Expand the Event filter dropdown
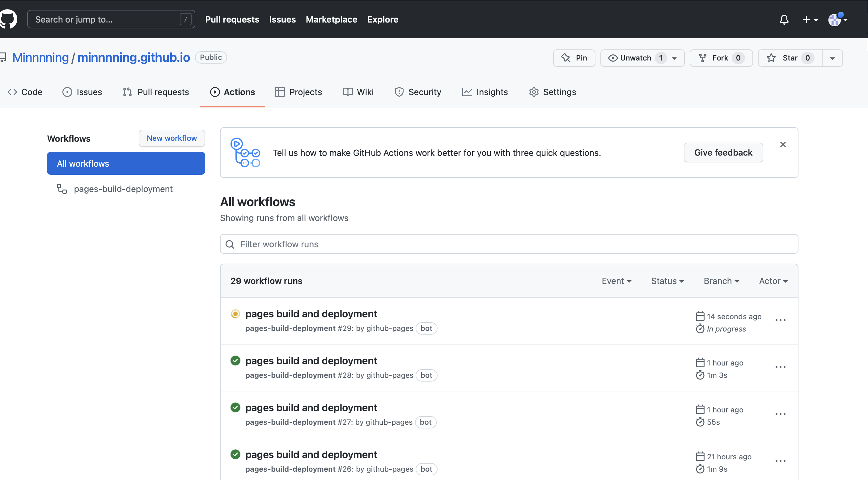 616,281
